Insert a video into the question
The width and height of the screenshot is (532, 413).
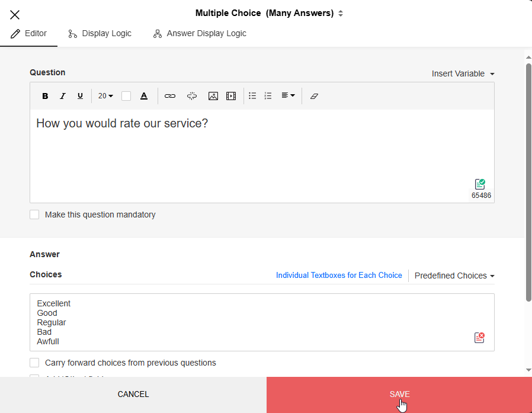tap(231, 96)
